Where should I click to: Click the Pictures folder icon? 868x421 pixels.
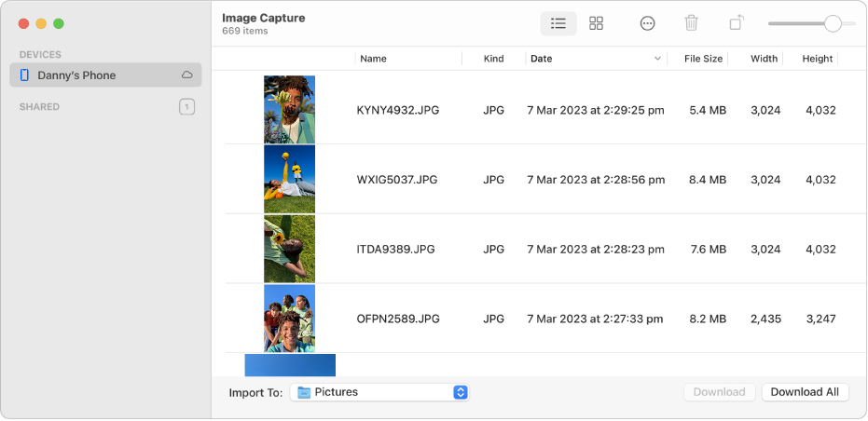click(x=304, y=392)
